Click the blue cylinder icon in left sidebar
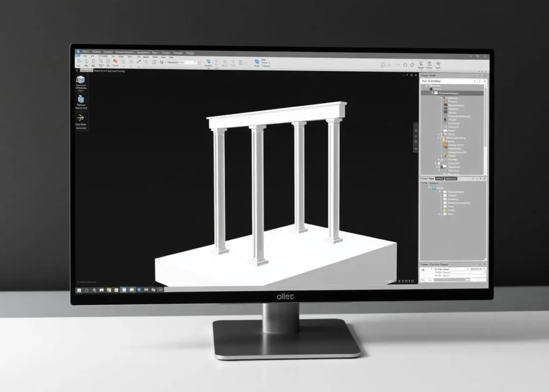 [x=81, y=99]
